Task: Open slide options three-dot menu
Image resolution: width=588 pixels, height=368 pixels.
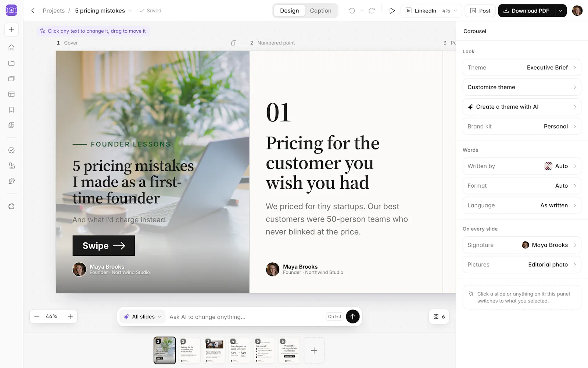Action: 244,43
